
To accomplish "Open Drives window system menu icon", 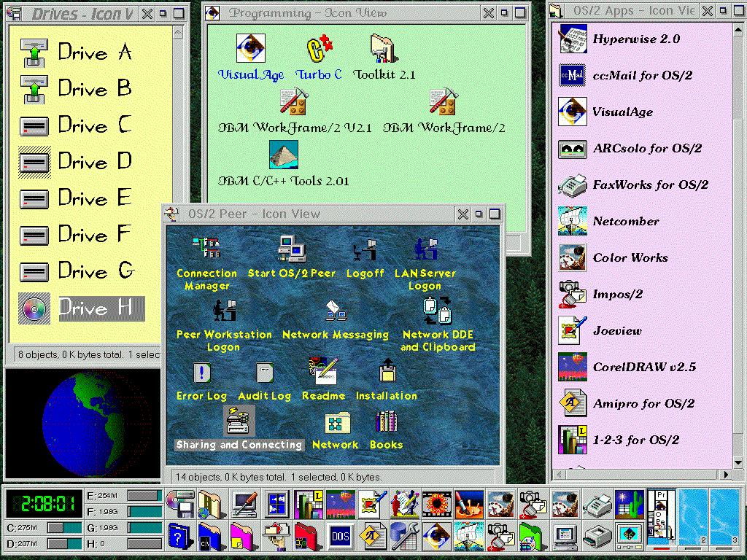I will pyautogui.click(x=16, y=13).
